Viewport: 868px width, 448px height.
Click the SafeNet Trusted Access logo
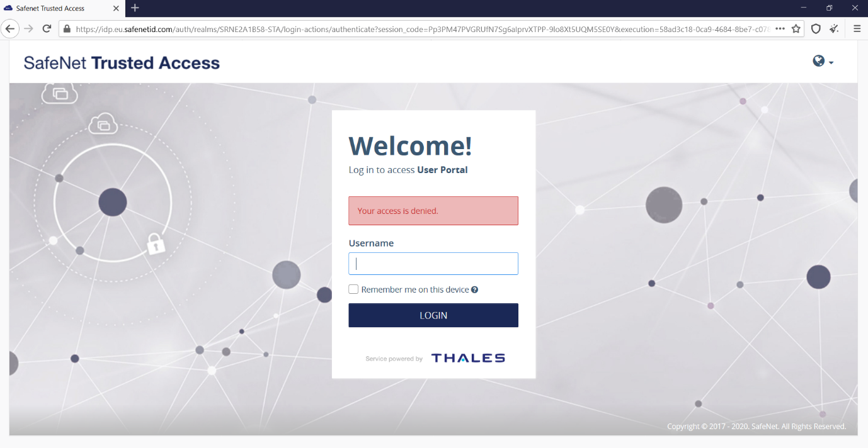coord(122,63)
